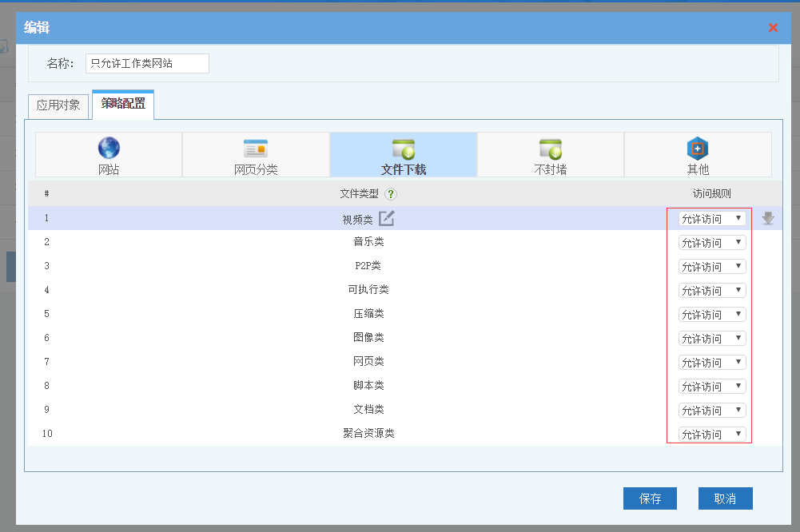Image resolution: width=800 pixels, height=532 pixels.
Task: Open the P2P类 access rule dropdown
Action: 711,266
